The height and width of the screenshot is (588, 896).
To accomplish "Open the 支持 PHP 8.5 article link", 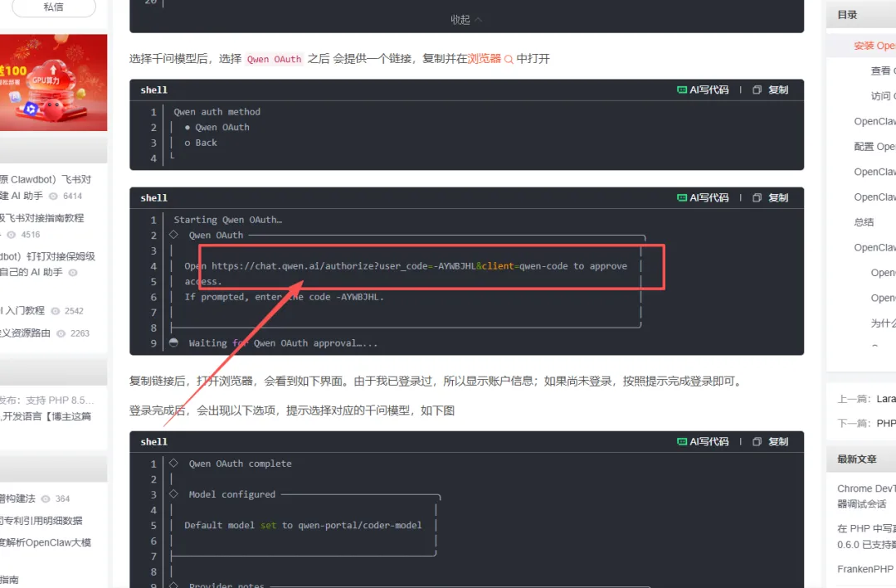I will click(x=46, y=400).
